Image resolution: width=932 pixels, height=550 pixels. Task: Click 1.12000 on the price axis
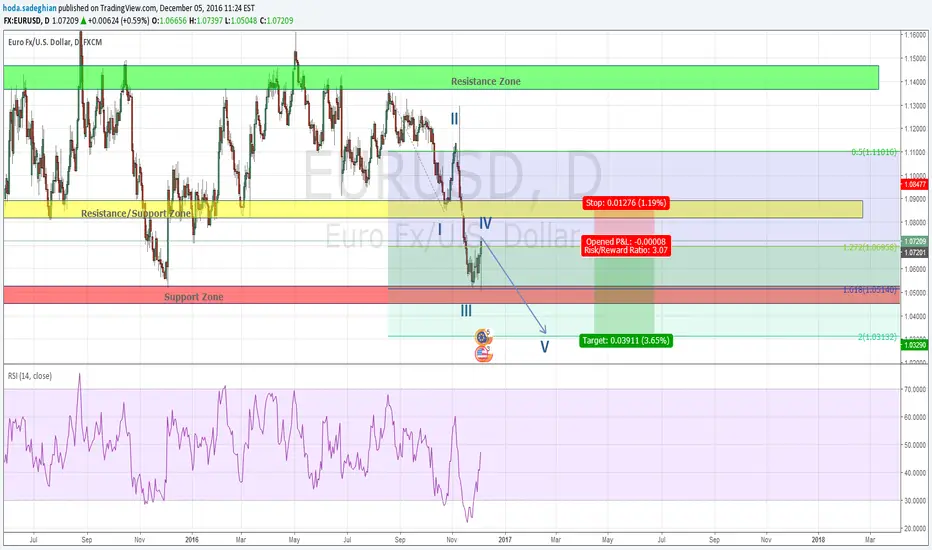coord(915,129)
